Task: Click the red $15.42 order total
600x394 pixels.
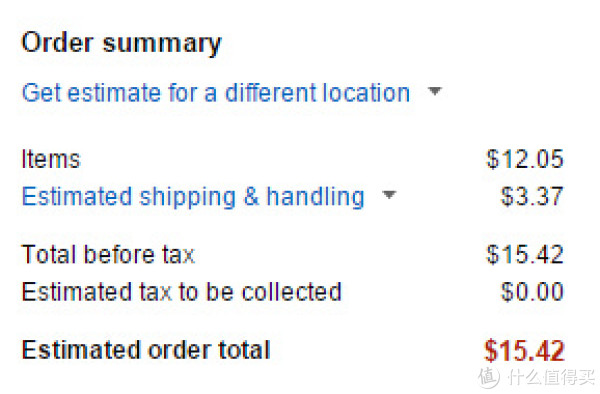Action: [524, 350]
